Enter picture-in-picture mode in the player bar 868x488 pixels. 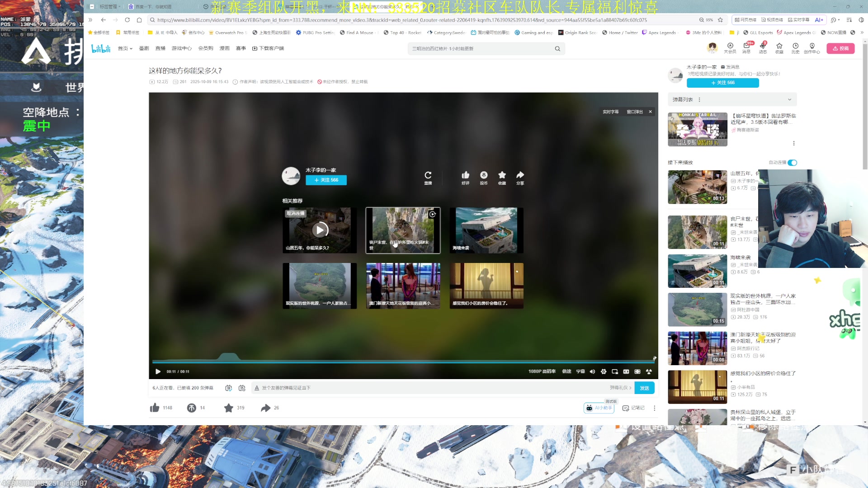(x=615, y=371)
